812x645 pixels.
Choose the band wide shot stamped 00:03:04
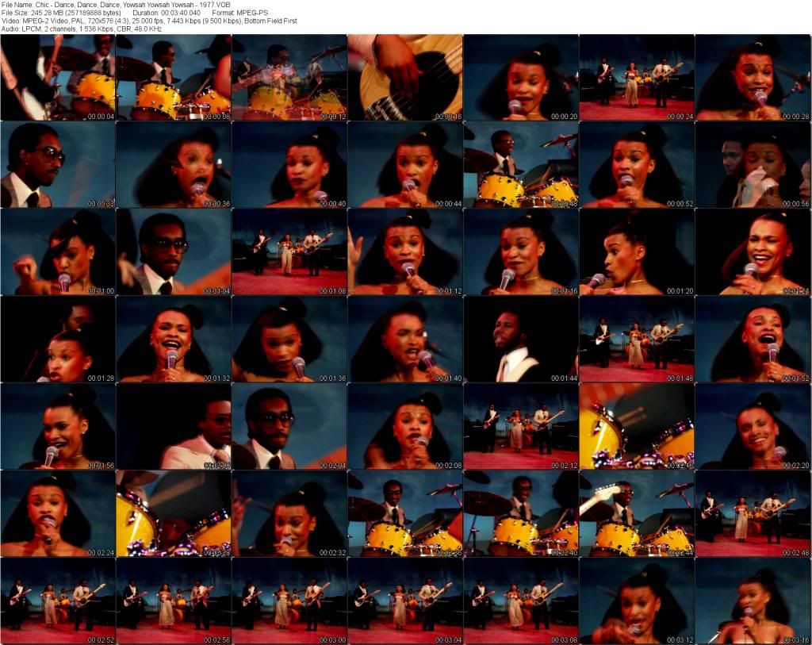tap(405, 601)
